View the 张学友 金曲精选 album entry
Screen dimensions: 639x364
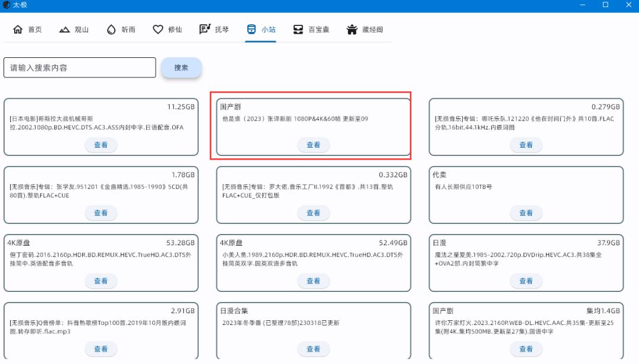pyautogui.click(x=101, y=213)
